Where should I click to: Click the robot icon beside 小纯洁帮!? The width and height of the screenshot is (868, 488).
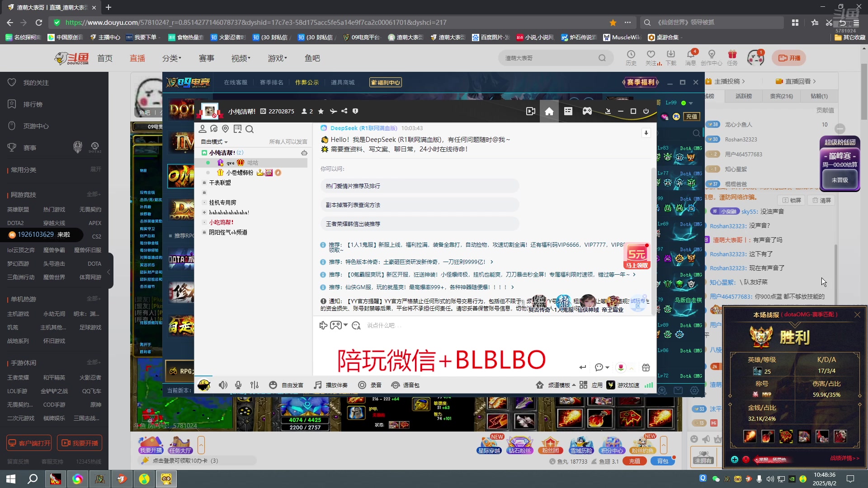coord(304,153)
